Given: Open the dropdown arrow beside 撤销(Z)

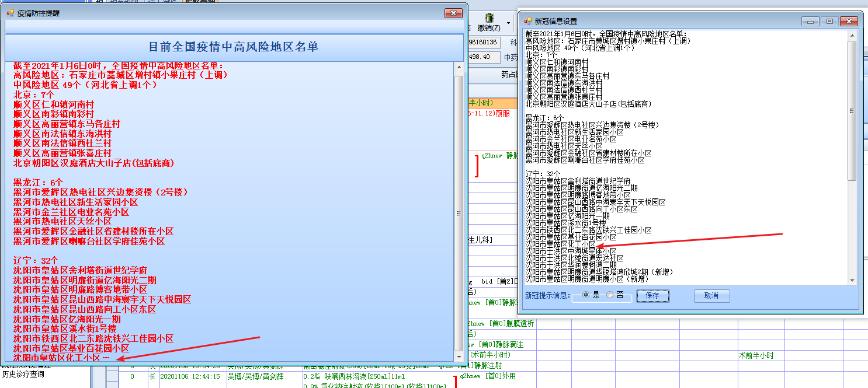Looking at the screenshot, I should (508, 23).
